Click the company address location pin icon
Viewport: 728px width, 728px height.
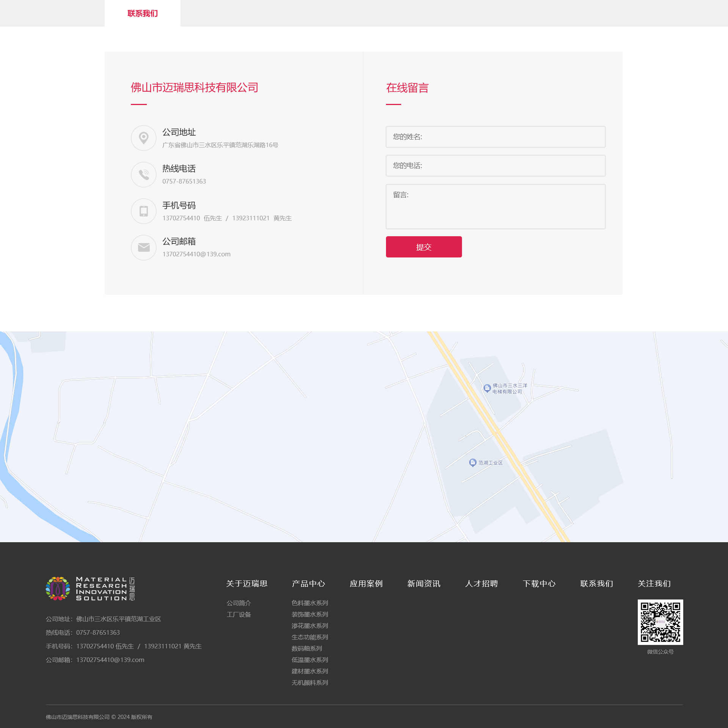(x=143, y=138)
